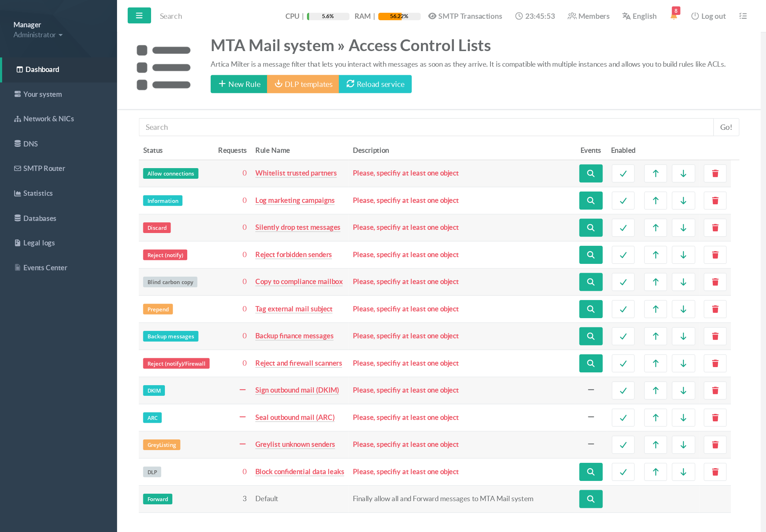Delete the Greylist unknown senders rule
This screenshot has width=766, height=532.
715,445
